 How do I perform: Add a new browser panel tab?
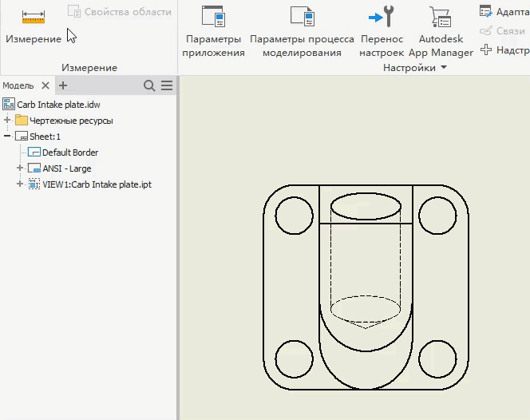63,85
